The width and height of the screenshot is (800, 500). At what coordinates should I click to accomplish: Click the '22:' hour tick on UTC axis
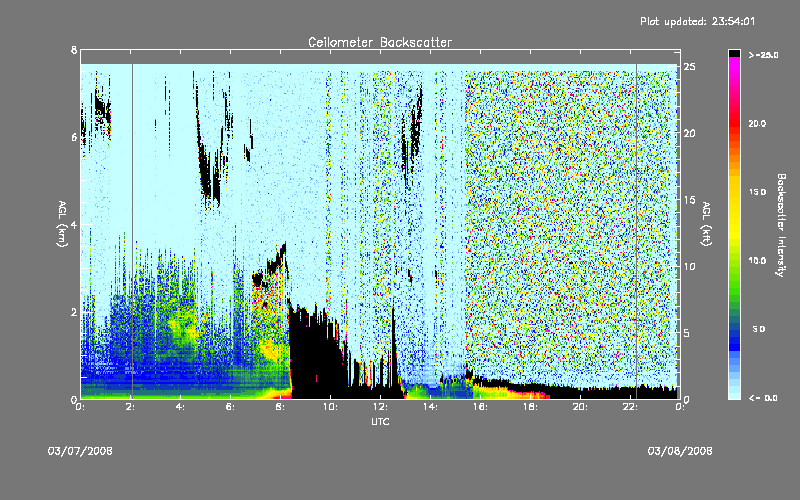pyautogui.click(x=631, y=407)
